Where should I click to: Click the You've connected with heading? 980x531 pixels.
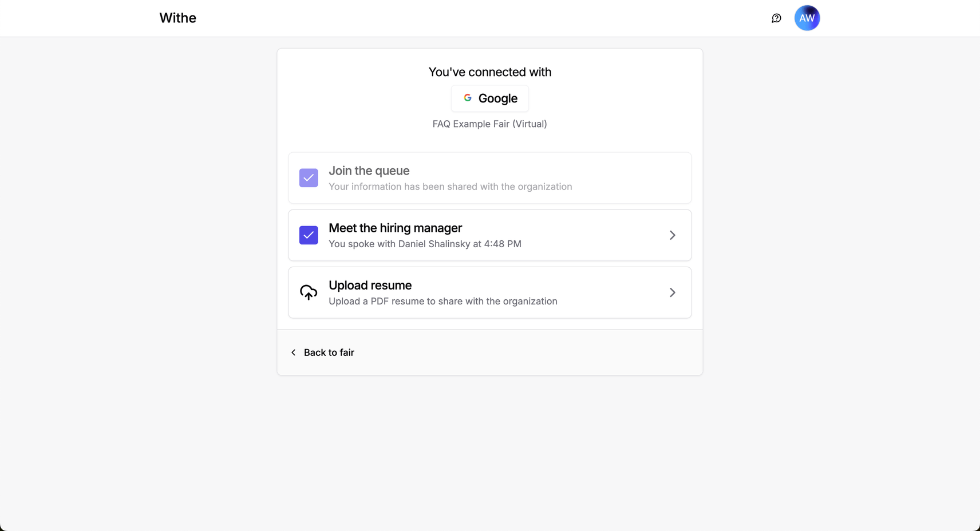[490, 72]
